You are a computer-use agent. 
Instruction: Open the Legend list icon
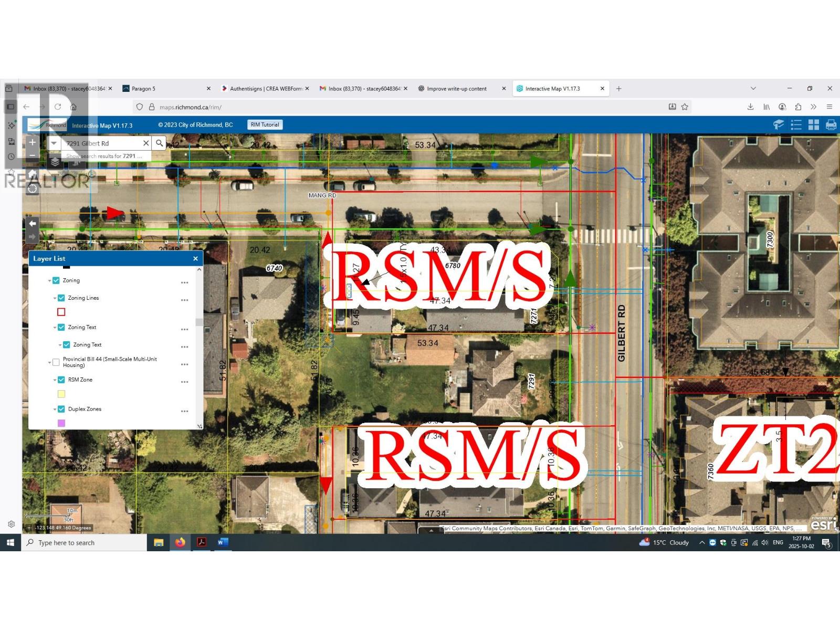pos(796,125)
